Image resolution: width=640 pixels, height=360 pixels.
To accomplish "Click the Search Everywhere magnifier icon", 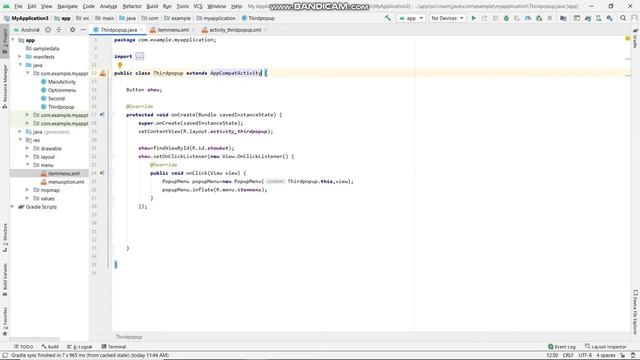I will pos(623,18).
